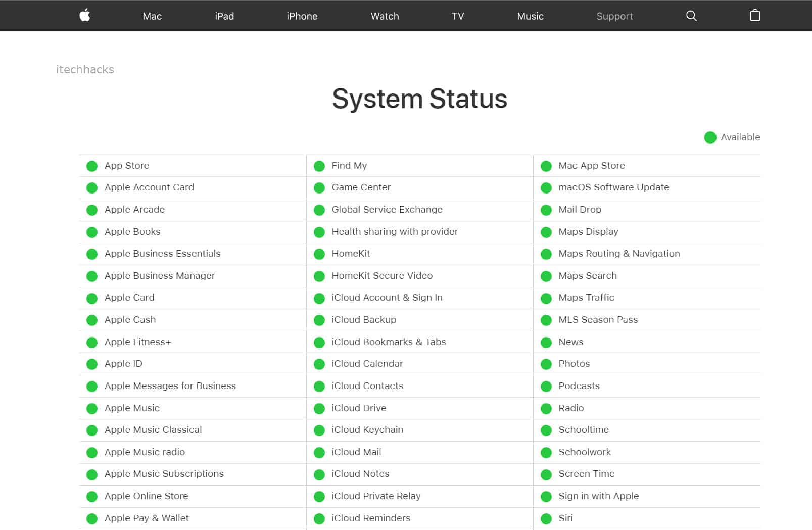812x530 pixels.
Task: Click the itechhacks watermark text
Action: [x=85, y=70]
